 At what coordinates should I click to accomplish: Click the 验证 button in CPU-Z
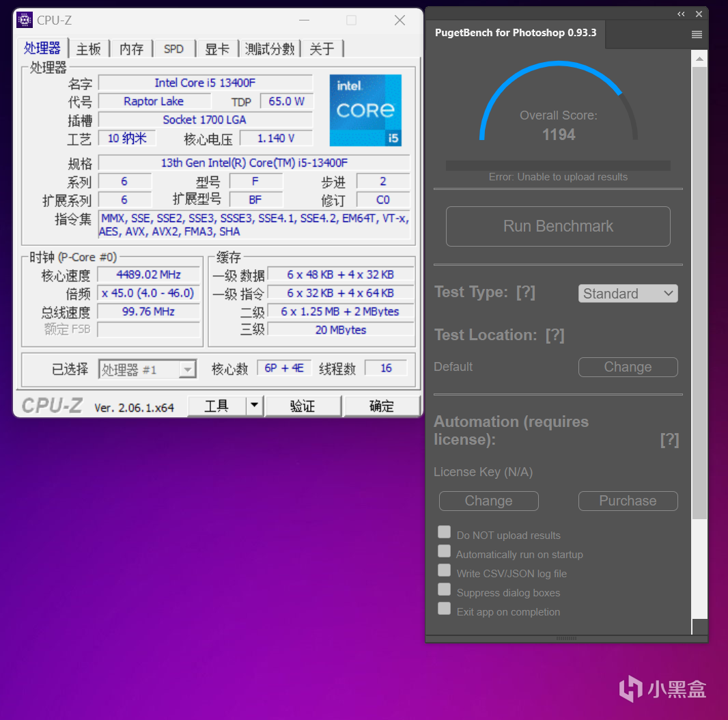pyautogui.click(x=303, y=406)
